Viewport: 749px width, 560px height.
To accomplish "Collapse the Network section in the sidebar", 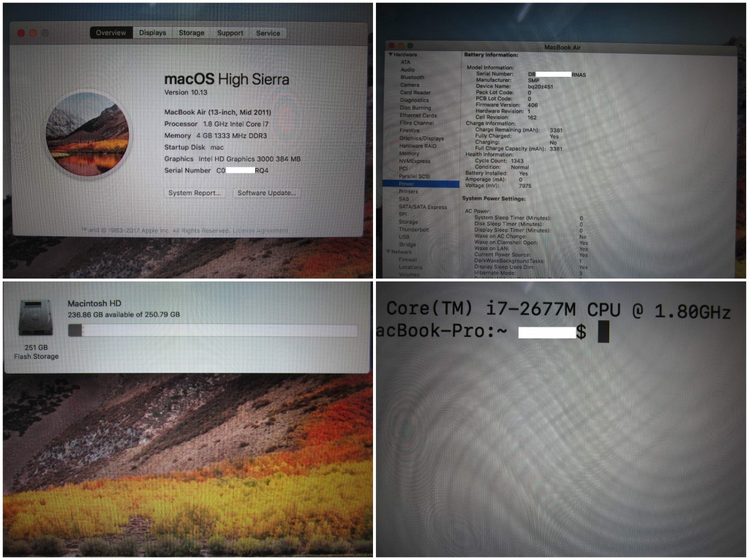I will coord(388,251).
